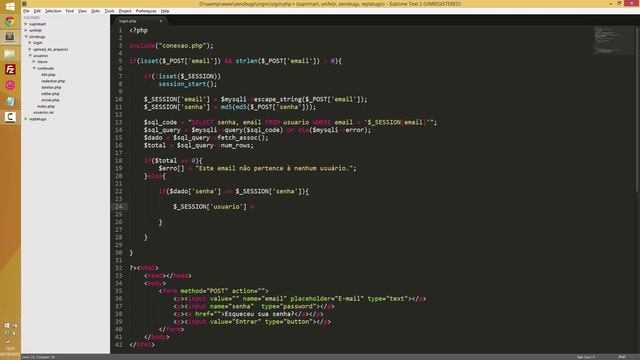Collapse the zerobugs folder arrow
The height and width of the screenshot is (360, 640).
(x=26, y=37)
